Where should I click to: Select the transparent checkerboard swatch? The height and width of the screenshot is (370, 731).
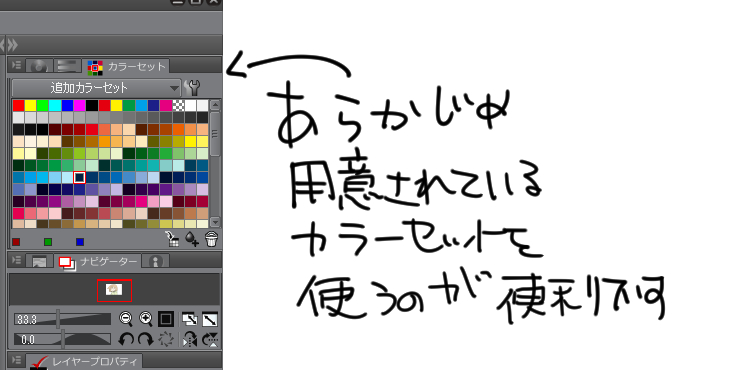(178, 105)
